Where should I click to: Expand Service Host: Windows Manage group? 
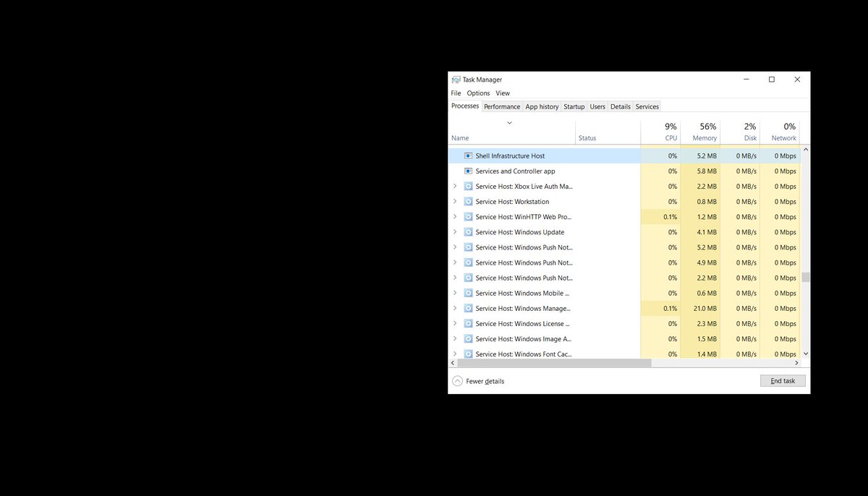click(455, 308)
